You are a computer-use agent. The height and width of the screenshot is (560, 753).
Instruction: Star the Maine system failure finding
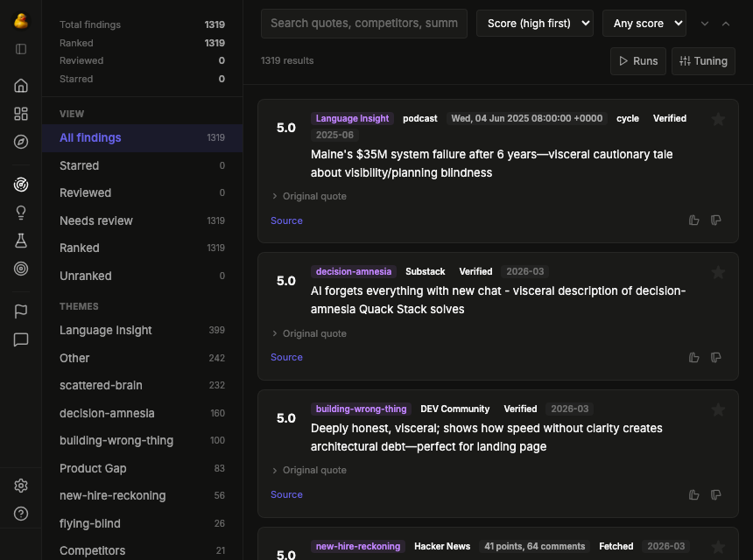pos(719,119)
